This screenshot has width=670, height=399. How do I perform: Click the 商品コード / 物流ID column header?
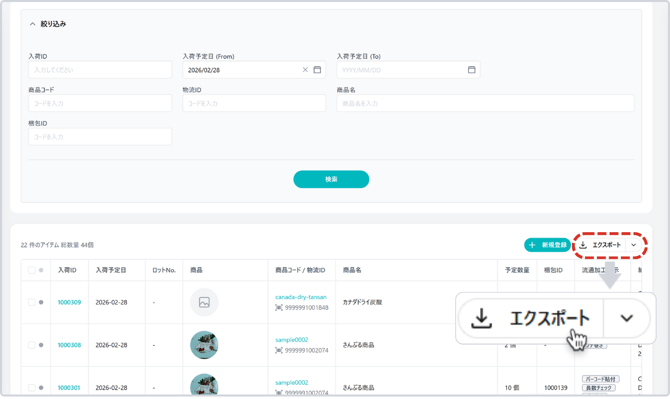tap(300, 270)
